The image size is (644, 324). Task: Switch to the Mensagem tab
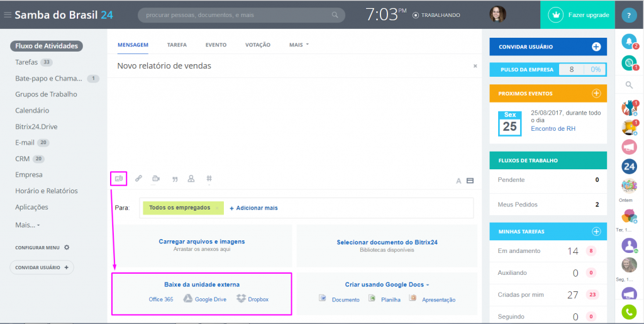coord(133,45)
